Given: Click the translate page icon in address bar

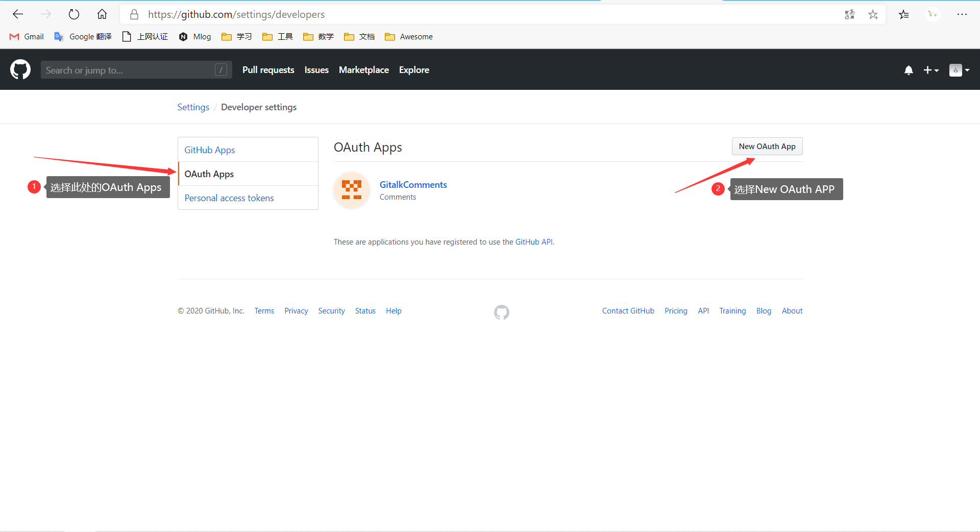Looking at the screenshot, I should click(x=849, y=14).
